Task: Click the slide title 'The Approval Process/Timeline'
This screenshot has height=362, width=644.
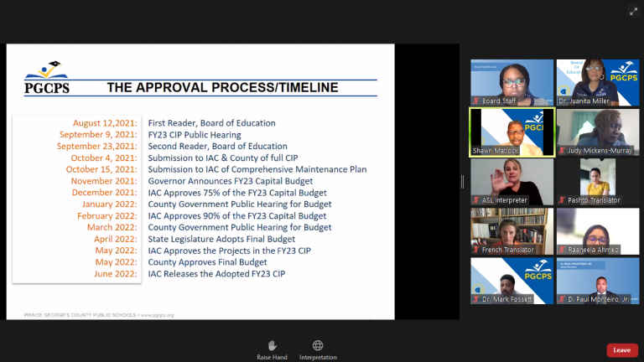Action: point(222,87)
